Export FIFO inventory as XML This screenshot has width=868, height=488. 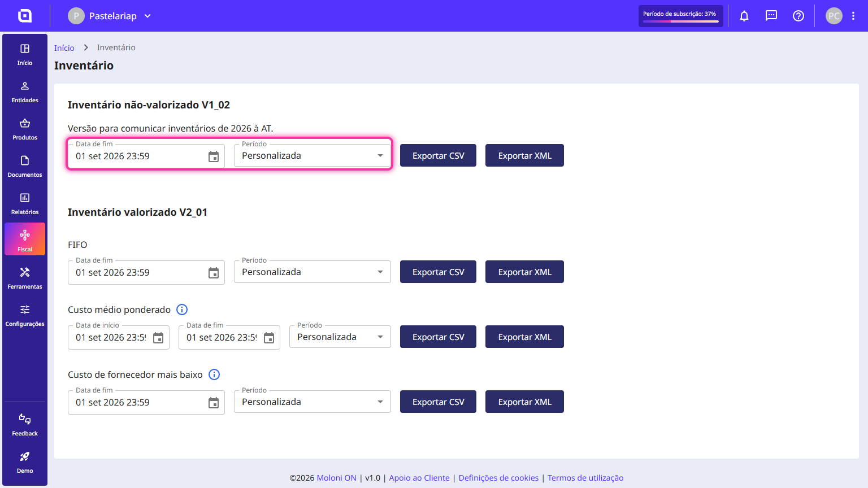pyautogui.click(x=524, y=272)
